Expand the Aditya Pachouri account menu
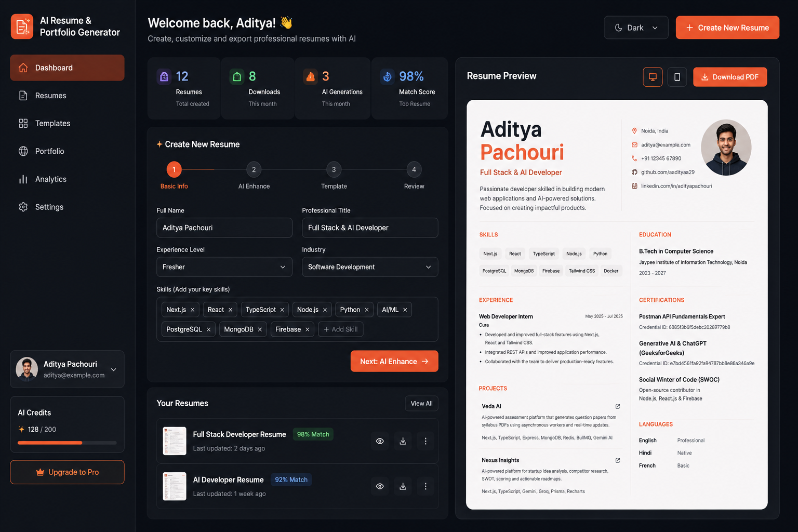The width and height of the screenshot is (798, 532). 67,369
